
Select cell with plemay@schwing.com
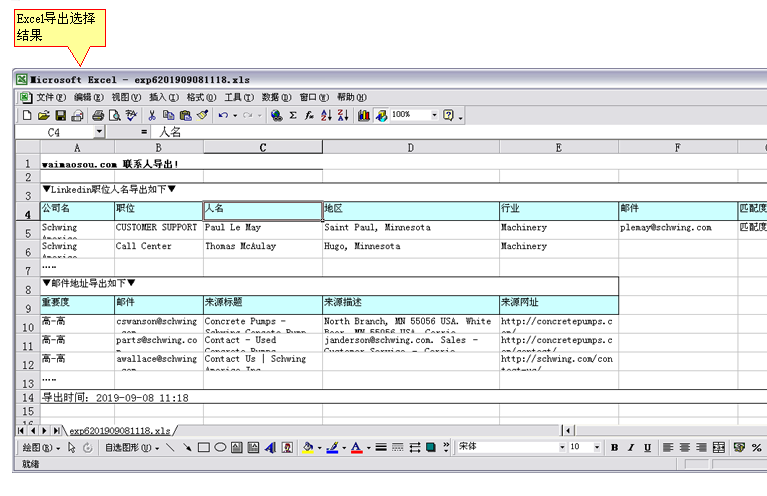(x=678, y=230)
